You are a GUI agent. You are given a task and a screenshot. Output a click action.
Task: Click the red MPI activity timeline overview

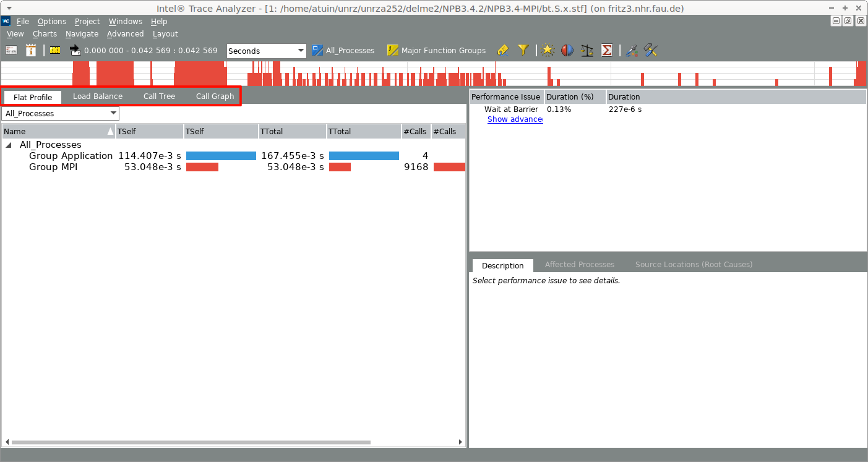click(x=434, y=74)
